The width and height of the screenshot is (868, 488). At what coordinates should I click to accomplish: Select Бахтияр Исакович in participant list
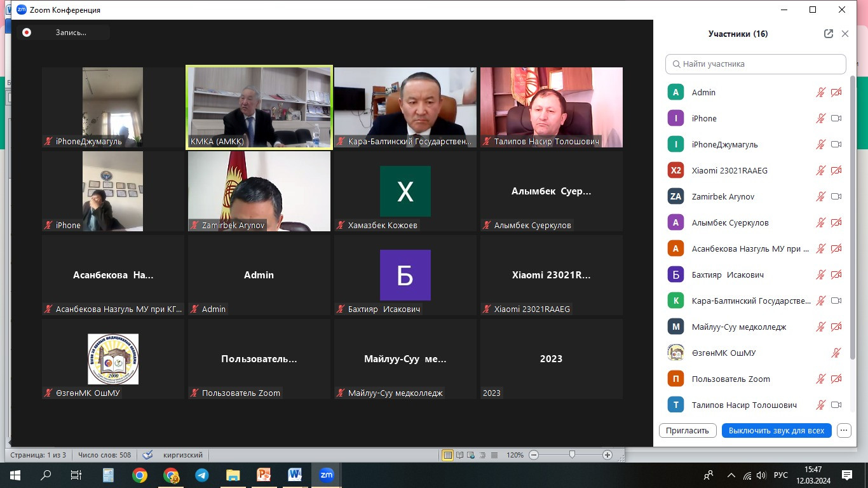click(x=728, y=275)
